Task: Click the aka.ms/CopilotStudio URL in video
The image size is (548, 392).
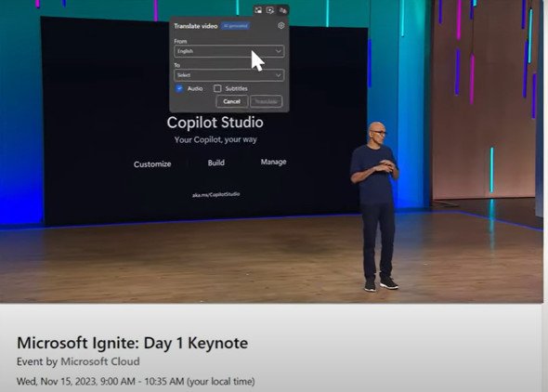Action: pyautogui.click(x=216, y=194)
